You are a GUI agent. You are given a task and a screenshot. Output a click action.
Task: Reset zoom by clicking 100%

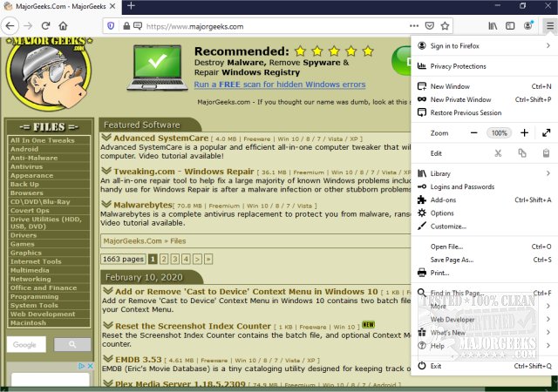point(500,133)
